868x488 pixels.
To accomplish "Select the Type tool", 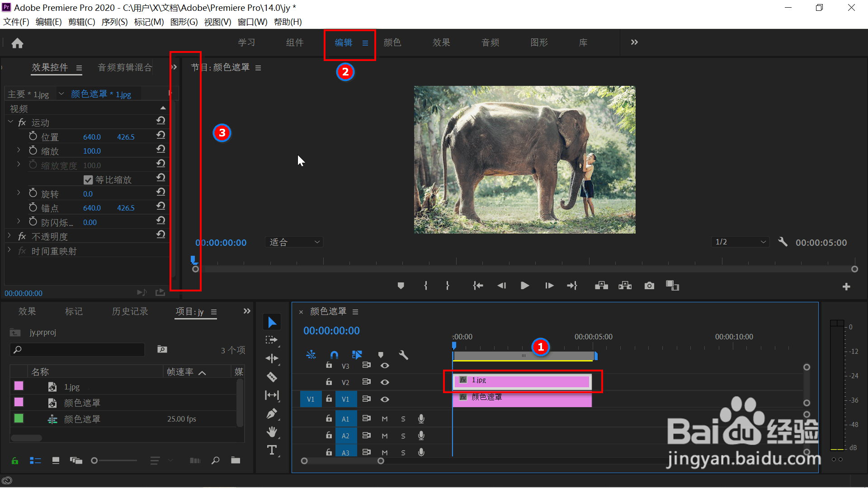I will point(272,450).
